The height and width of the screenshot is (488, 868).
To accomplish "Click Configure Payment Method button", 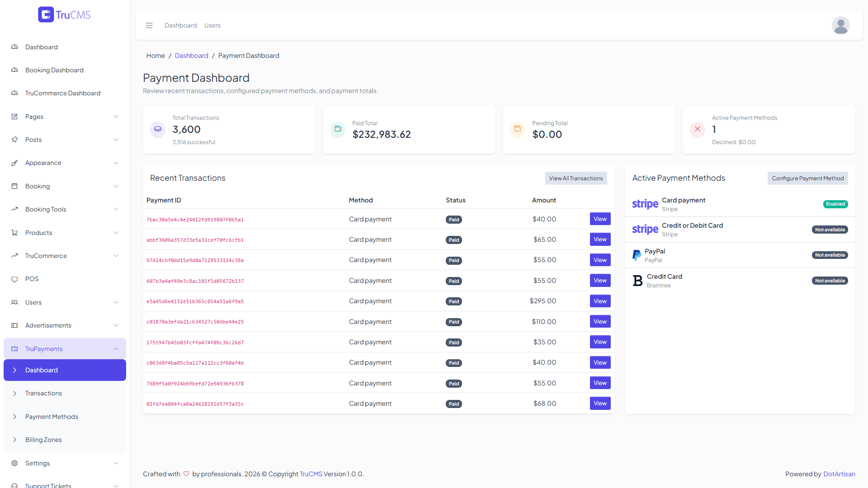I will coord(807,178).
